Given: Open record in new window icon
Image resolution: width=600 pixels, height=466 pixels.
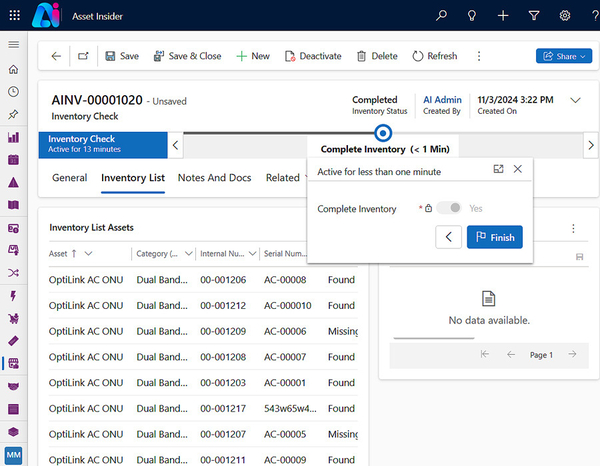Looking at the screenshot, I should tap(83, 56).
